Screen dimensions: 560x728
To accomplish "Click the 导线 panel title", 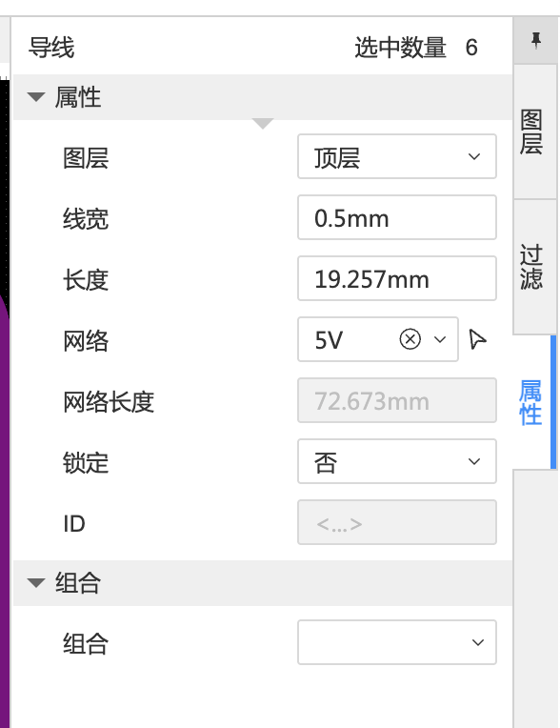I will coord(51,48).
